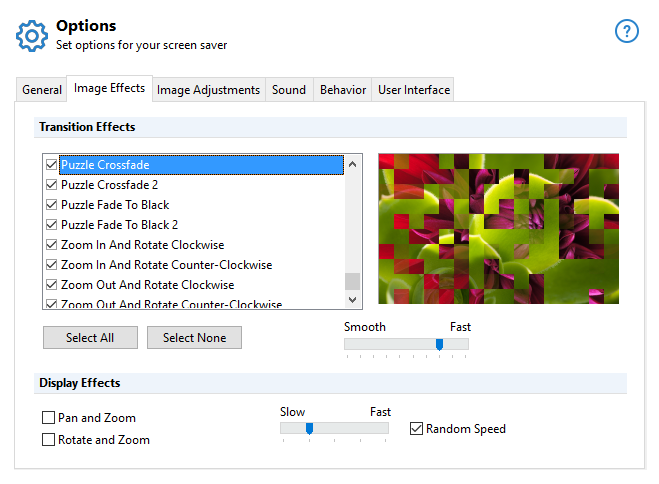Click the Options gear icon
Screen dimensions: 659x484
(x=32, y=35)
